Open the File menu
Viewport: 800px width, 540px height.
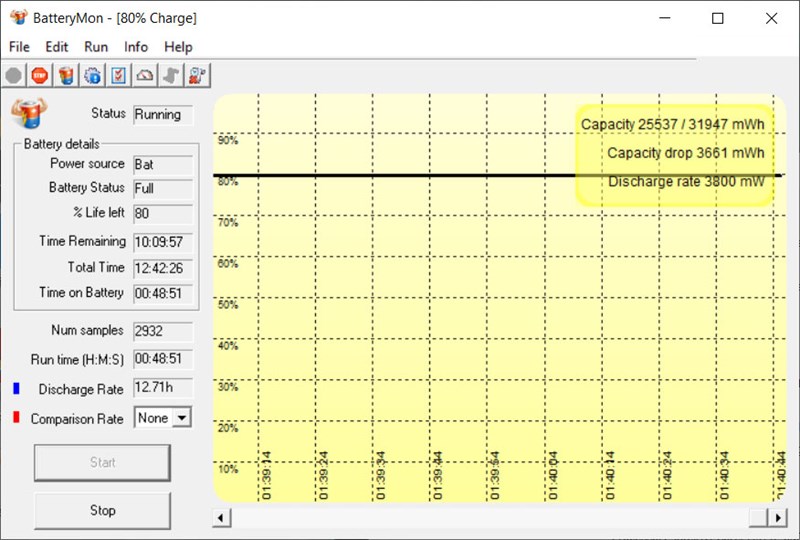(19, 47)
